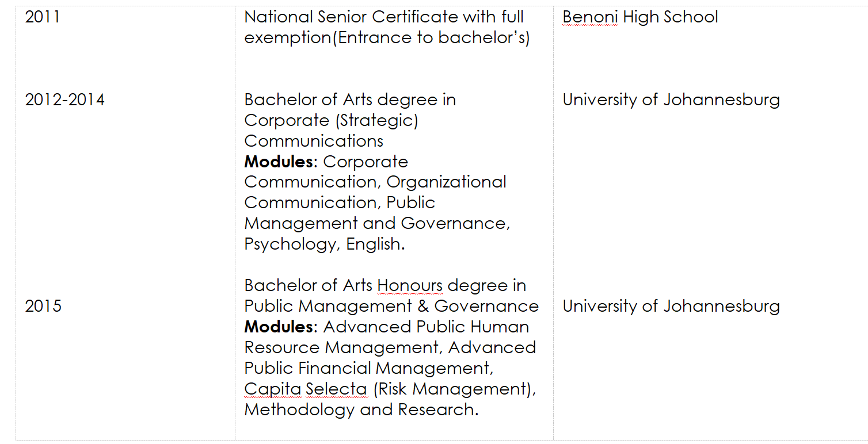Screen dimensions: 868x444
Task: Click the 2012-2014 date entry
Action: click(64, 100)
